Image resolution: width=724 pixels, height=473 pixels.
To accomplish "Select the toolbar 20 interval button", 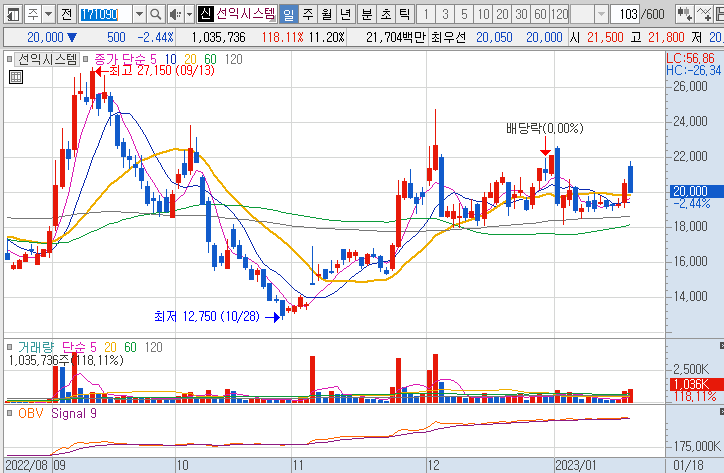I will [502, 14].
